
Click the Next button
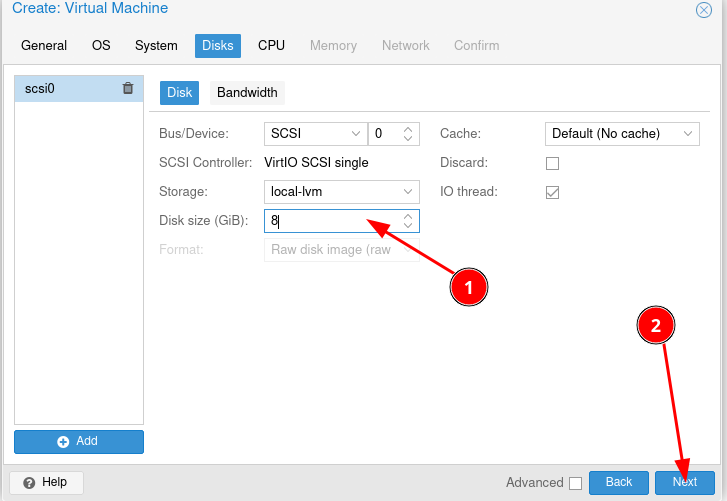coord(685,482)
